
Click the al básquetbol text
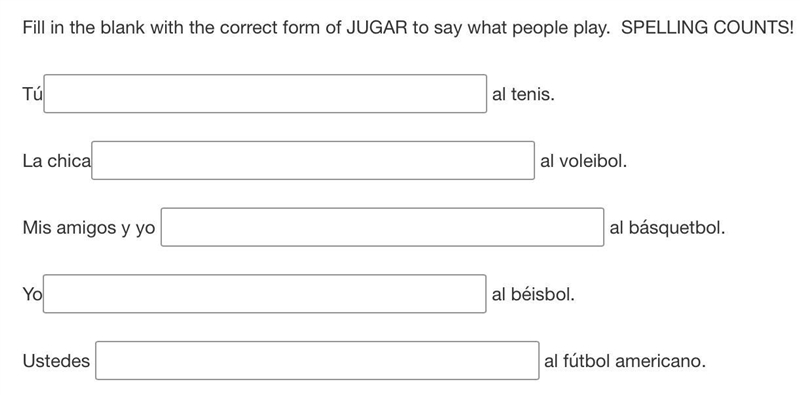(x=667, y=228)
